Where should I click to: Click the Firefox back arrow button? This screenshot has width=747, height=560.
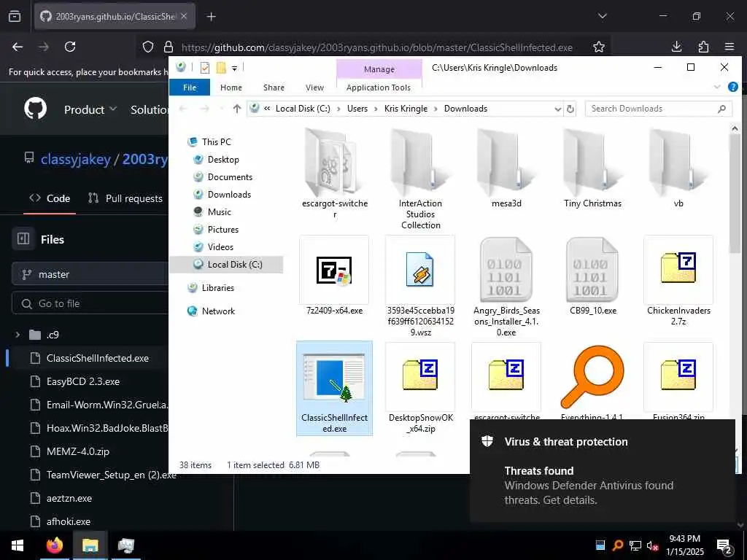pos(18,47)
